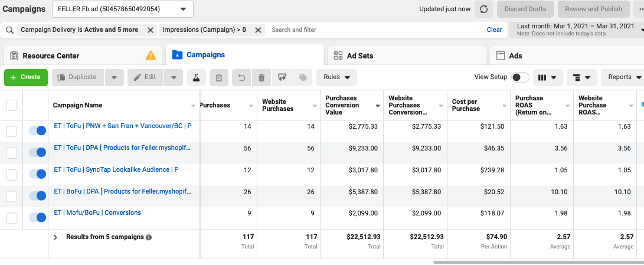
Task: Click the Search and filter input field
Action: pyautogui.click(x=372, y=30)
